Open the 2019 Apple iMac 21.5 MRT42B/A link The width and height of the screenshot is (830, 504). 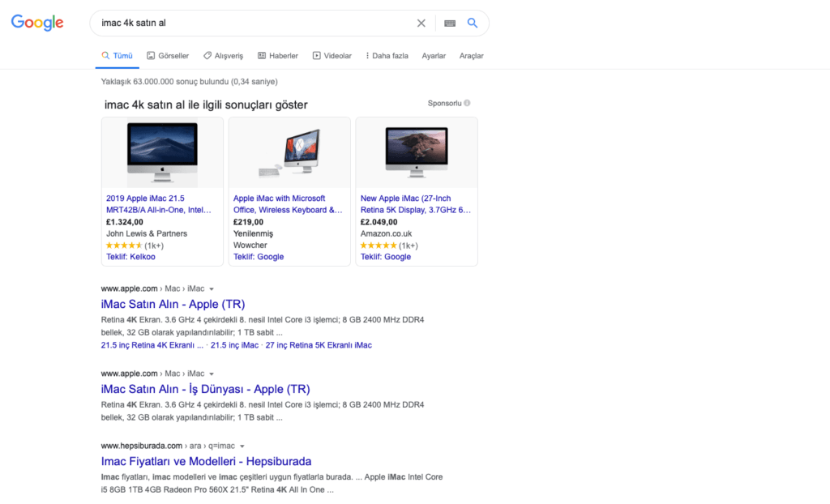click(159, 204)
